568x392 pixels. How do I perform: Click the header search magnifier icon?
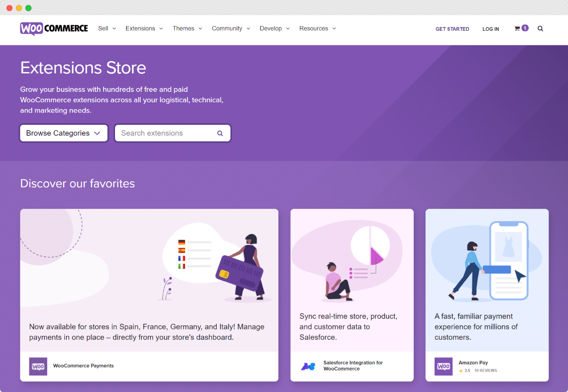pos(541,28)
